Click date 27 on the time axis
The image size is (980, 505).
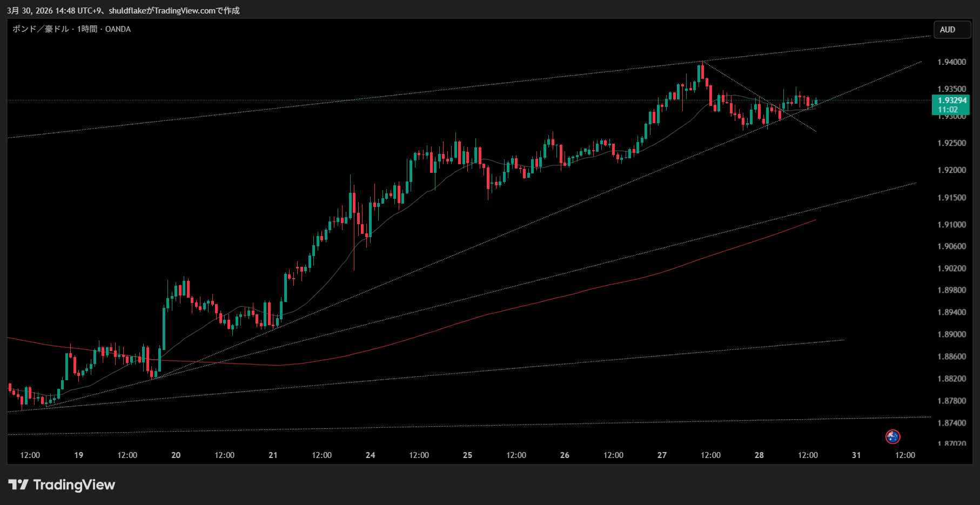point(662,455)
